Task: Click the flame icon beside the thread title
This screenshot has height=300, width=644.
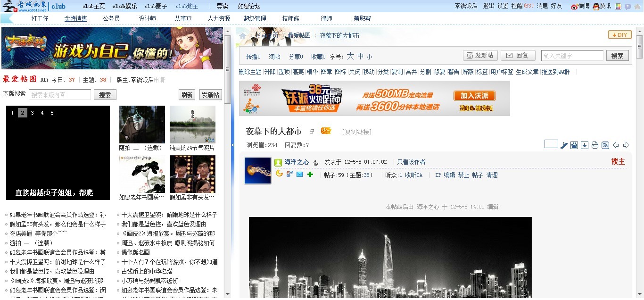Action: pos(326,131)
